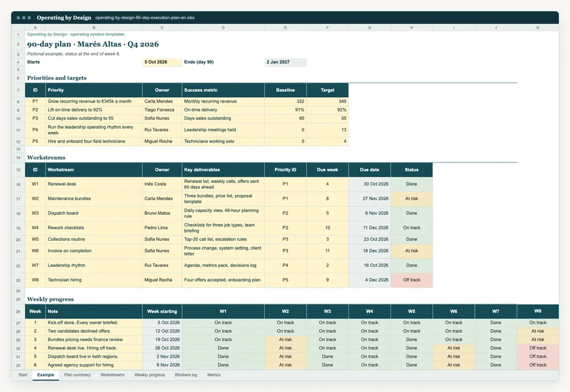The height and width of the screenshot is (392, 570).
Task: Select note 'Kick-off done. Every owner briefed.'
Action: (94, 323)
